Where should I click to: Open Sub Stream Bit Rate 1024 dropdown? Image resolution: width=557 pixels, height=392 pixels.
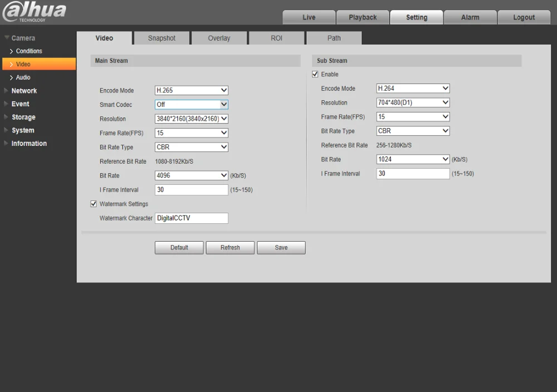[413, 159]
